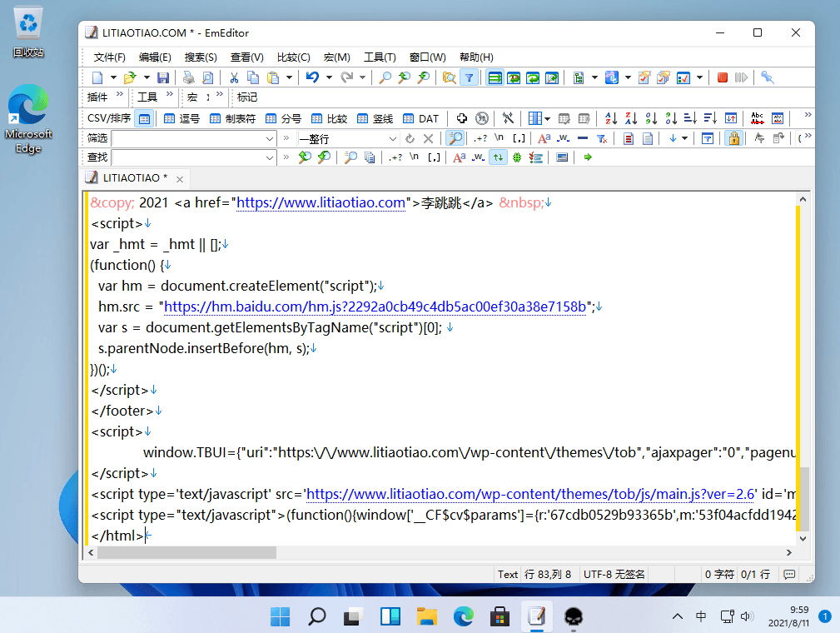This screenshot has height=633, width=840.
Task: Open the 一整行 column dropdown
Action: 393,139
